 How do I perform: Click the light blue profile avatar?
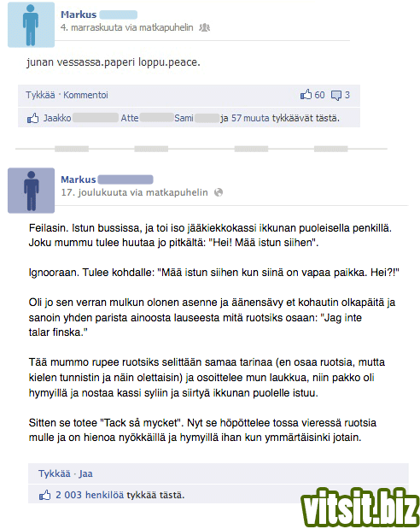coord(31,25)
